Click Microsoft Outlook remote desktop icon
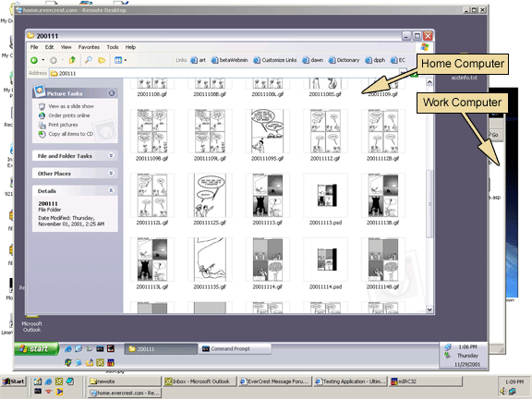This screenshot has width=532, height=399. coord(31,323)
